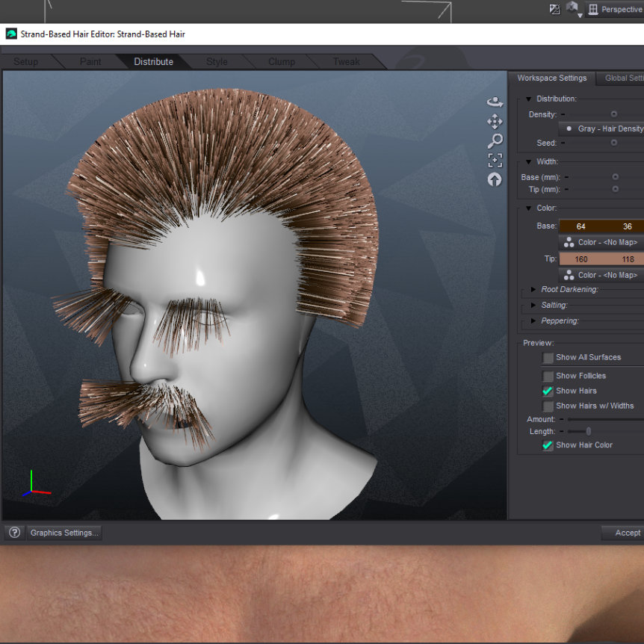Image resolution: width=644 pixels, height=644 pixels.
Task: Click the Base color swatch
Action: click(601, 226)
